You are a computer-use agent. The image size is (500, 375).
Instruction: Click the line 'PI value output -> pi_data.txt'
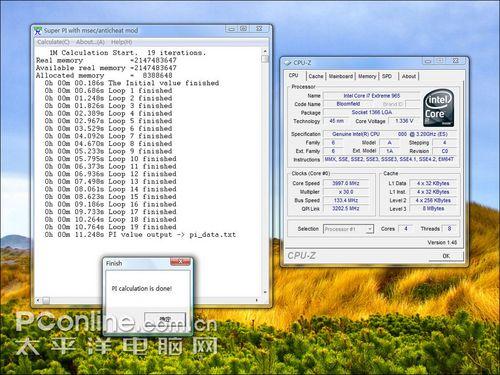pos(140,235)
